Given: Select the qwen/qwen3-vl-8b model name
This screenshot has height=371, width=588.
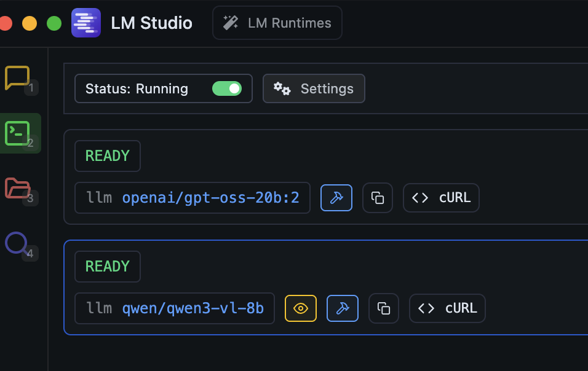Looking at the screenshot, I should point(193,308).
